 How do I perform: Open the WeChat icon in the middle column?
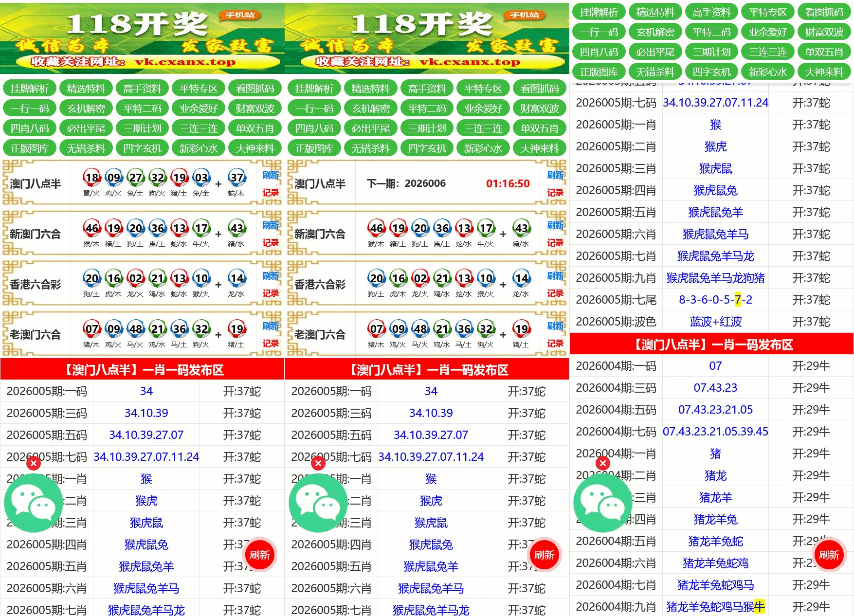317,504
